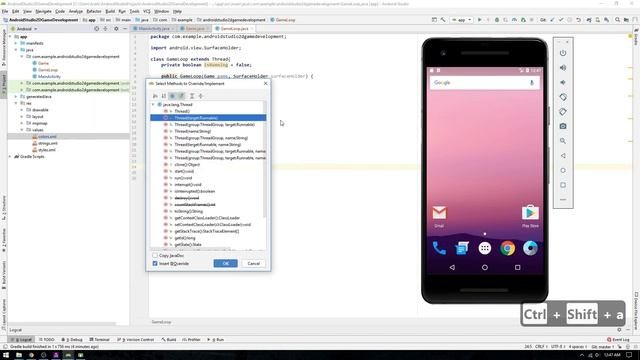
Task: Click the collapse all icon in override dialog
Action: tap(201, 96)
